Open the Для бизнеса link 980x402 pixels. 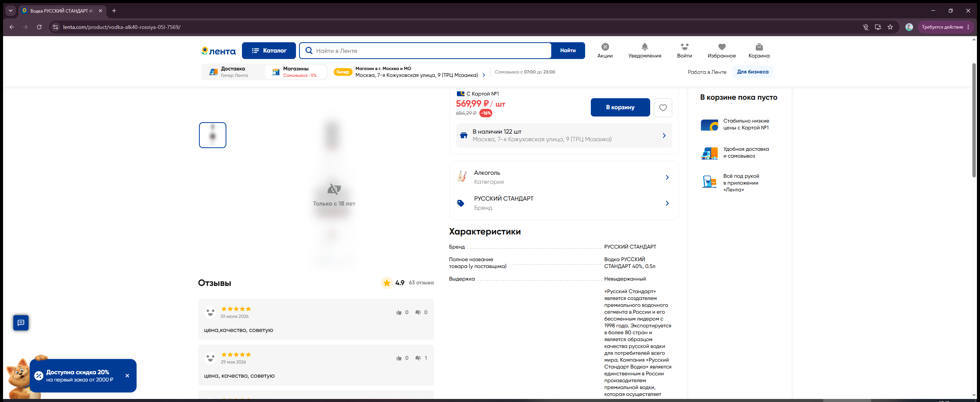coord(752,72)
